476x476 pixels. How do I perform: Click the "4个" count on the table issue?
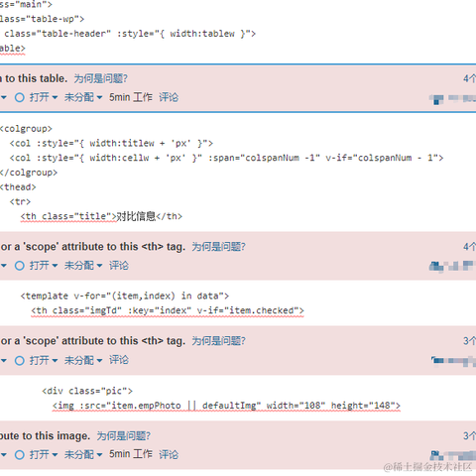pos(469,78)
